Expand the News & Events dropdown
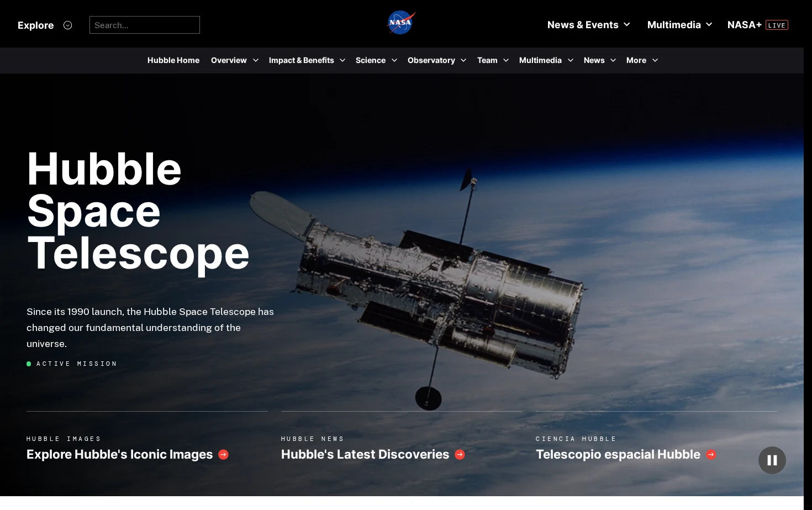Viewport: 812px width, 510px height. pos(627,24)
